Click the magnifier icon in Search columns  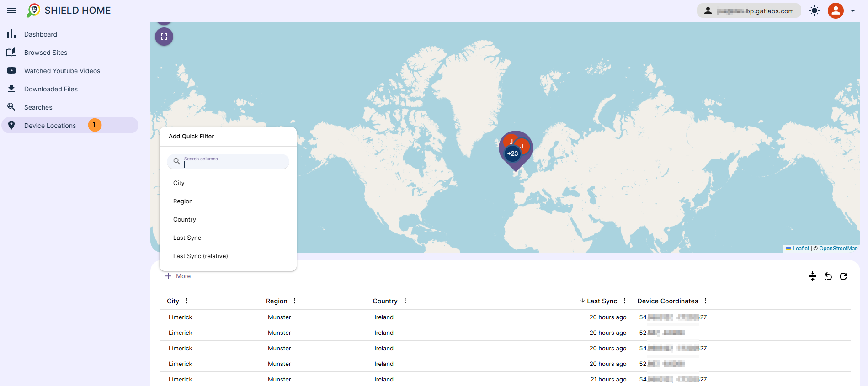pos(176,161)
